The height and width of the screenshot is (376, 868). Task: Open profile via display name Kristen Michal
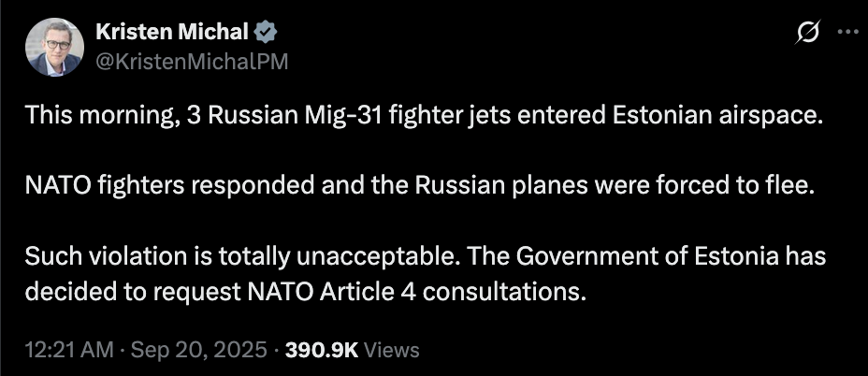click(172, 33)
